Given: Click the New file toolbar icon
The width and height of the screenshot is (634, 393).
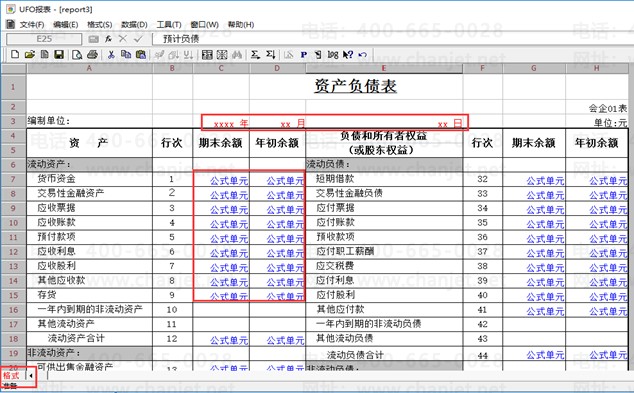Looking at the screenshot, I should click(15, 54).
